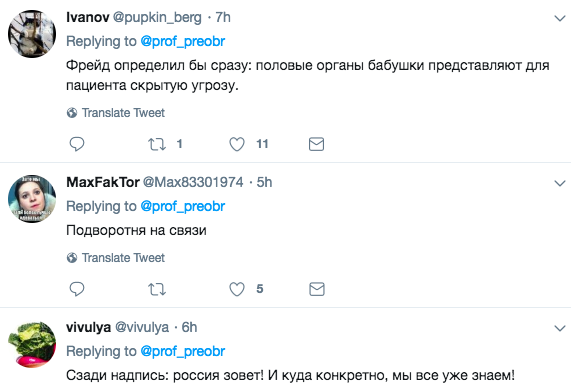The width and height of the screenshot is (571, 392).
Task: Open the dropdown arrow on vivulya's tweet
Action: (560, 329)
